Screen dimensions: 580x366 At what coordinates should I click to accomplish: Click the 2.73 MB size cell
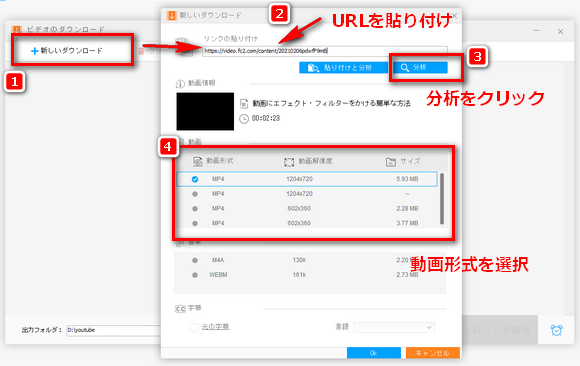(x=407, y=275)
